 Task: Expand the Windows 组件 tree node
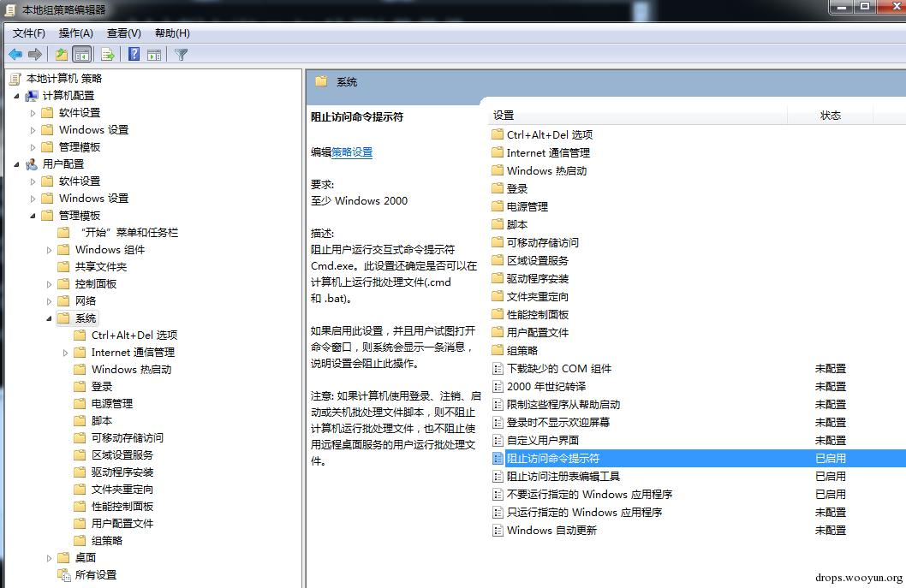(x=49, y=249)
